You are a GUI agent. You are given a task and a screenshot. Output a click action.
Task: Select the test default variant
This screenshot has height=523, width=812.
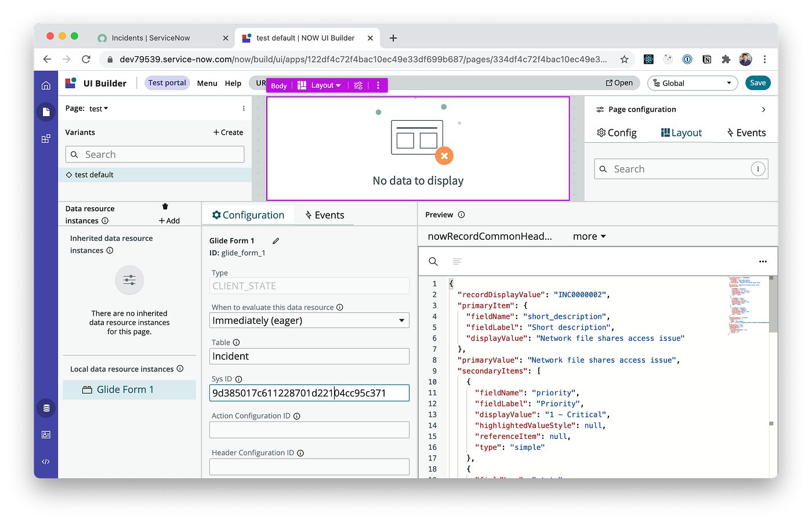[155, 175]
